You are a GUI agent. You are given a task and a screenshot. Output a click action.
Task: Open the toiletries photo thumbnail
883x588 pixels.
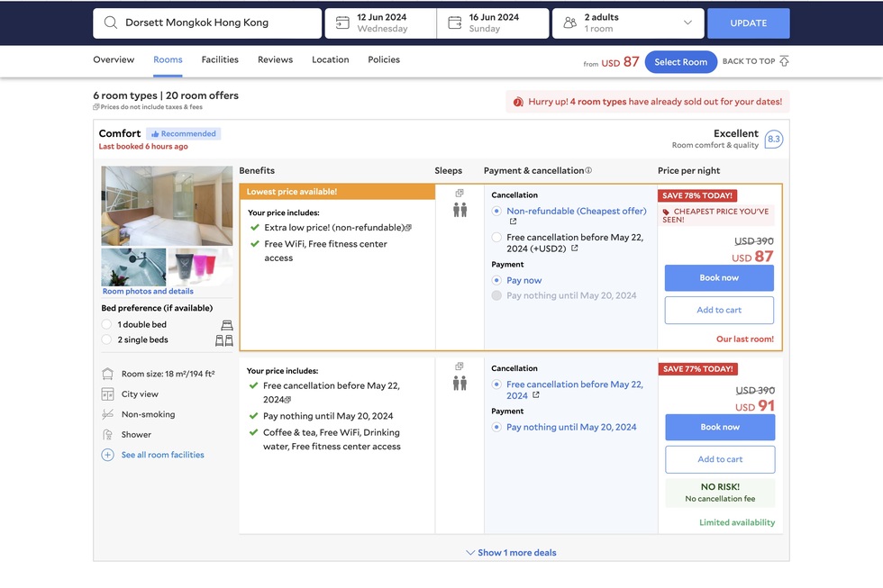[200, 267]
